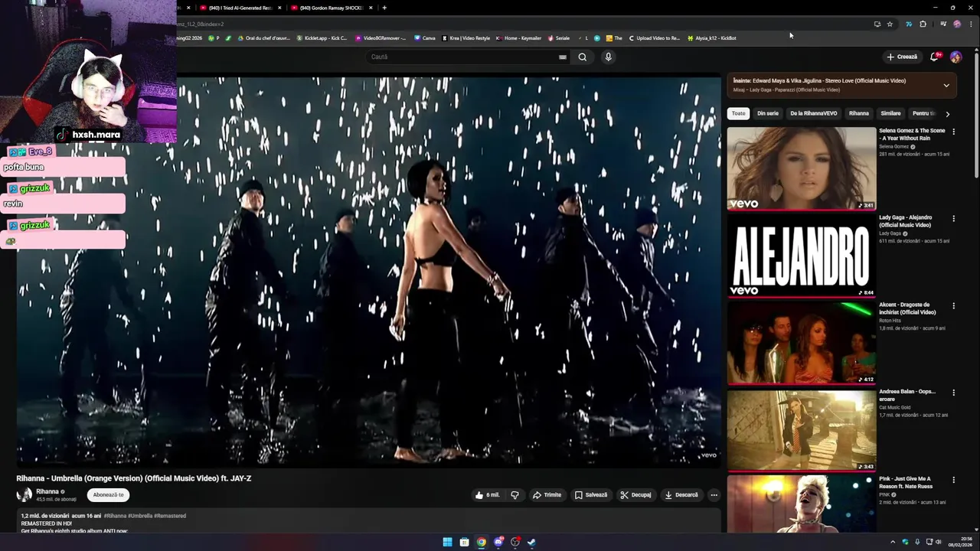Viewport: 980px width, 551px height.
Task: Open Steam from the taskbar
Action: click(x=532, y=542)
